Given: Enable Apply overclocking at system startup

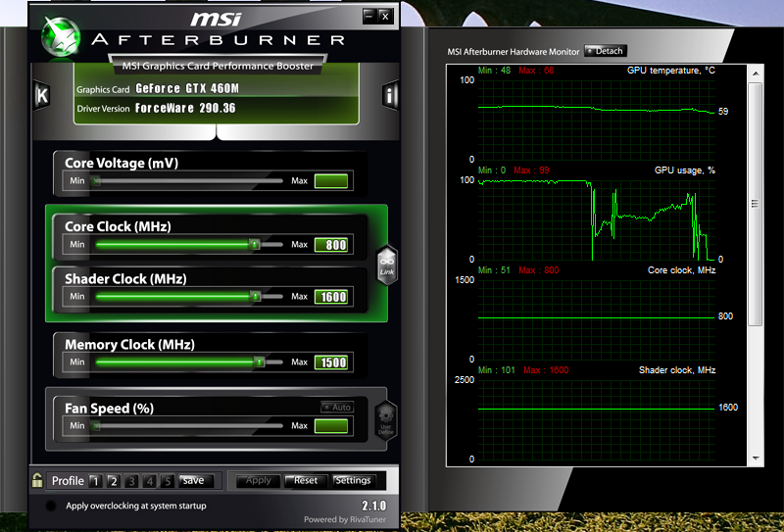Looking at the screenshot, I should click(51, 506).
